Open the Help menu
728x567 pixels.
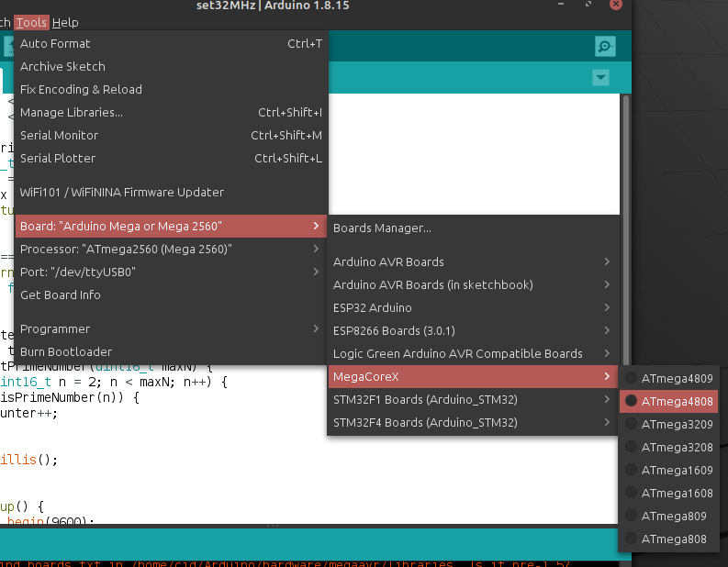(65, 22)
